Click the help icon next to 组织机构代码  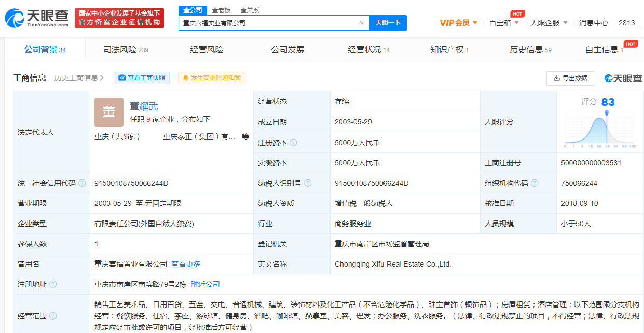[x=535, y=183]
